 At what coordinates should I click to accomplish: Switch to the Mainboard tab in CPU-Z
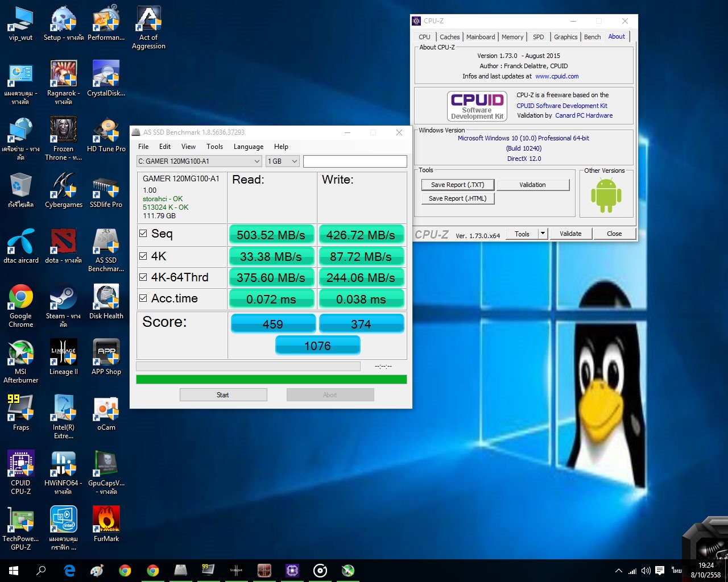(481, 37)
